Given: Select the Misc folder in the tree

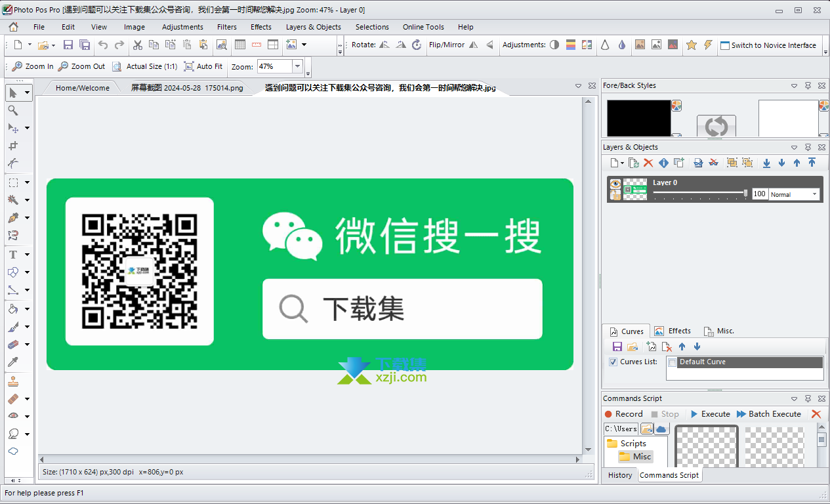Looking at the screenshot, I should pos(636,457).
